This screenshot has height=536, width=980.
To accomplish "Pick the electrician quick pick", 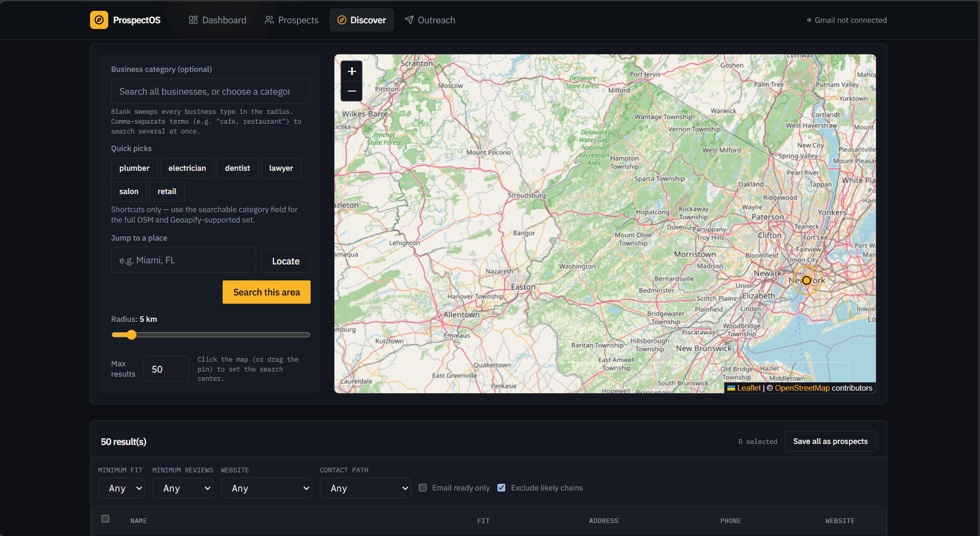I will 187,168.
